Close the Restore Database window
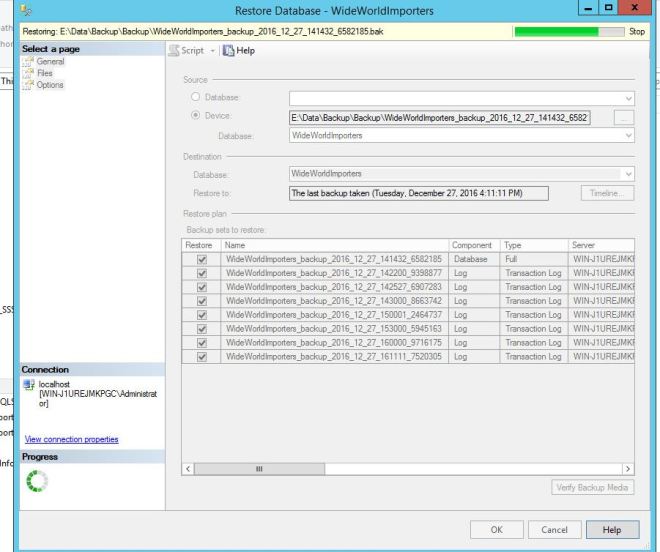The width and height of the screenshot is (660, 552). point(635,8)
